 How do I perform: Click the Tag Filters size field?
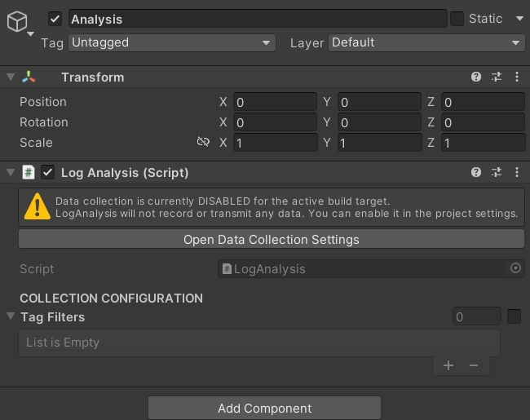(477, 316)
